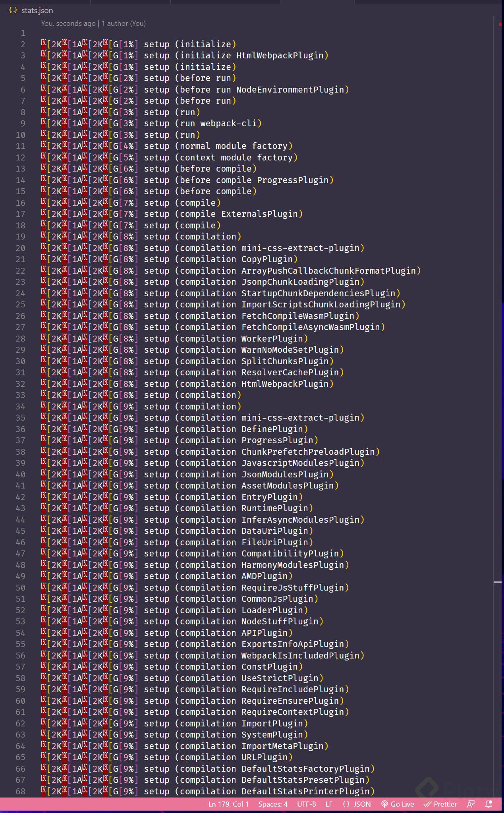Screen dimensions: 504x813
Task: Click the "normal module factory" line
Action: [x=167, y=146]
